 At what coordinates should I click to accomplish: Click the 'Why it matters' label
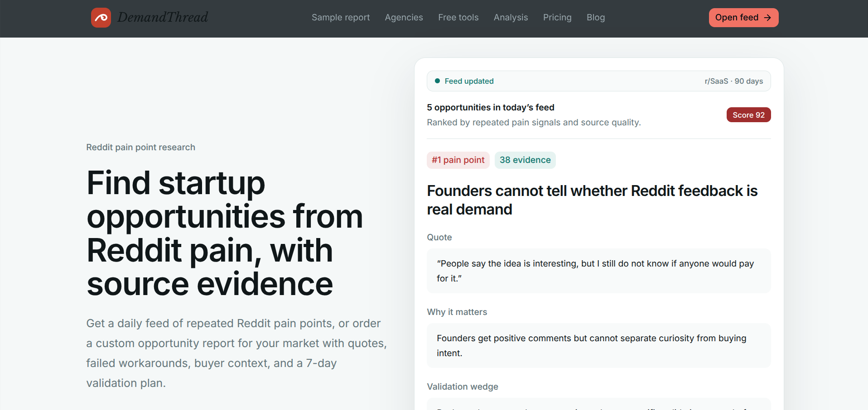tap(457, 312)
